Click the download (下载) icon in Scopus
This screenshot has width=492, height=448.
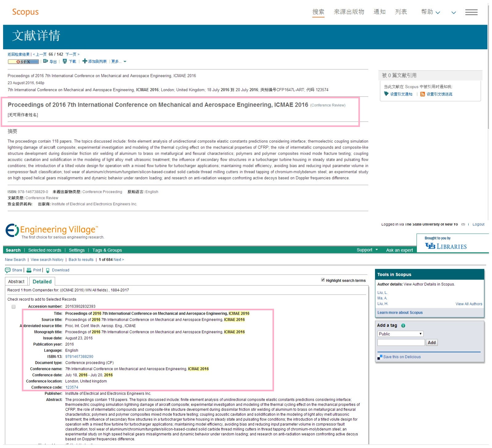coord(65,61)
